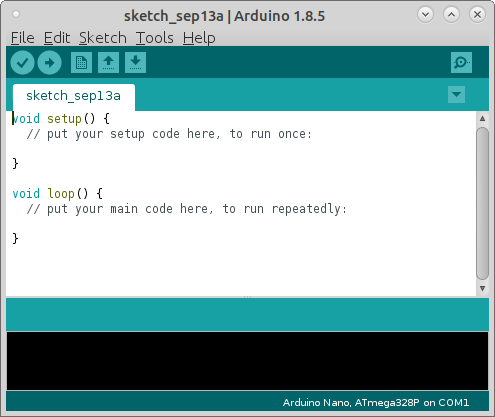Open the Tools menu
The width and height of the screenshot is (495, 417).
point(155,38)
